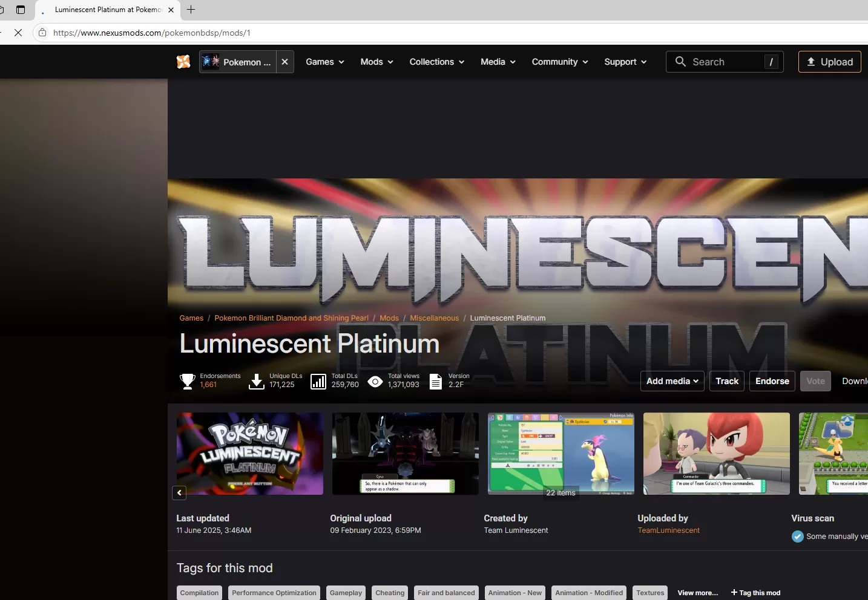Expand the Mods dropdown menu
Viewport: 868px width, 600px height.
pos(376,62)
